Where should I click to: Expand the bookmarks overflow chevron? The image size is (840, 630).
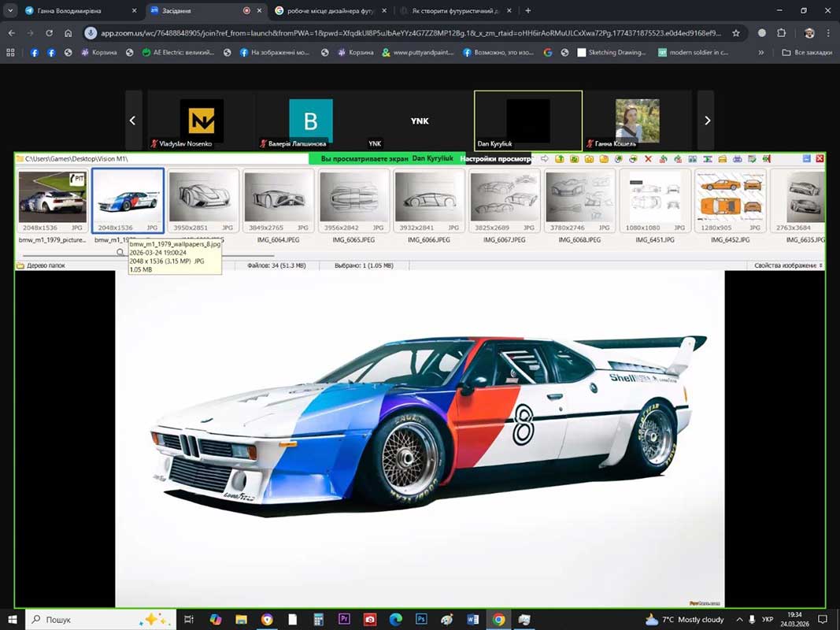pyautogui.click(x=760, y=53)
